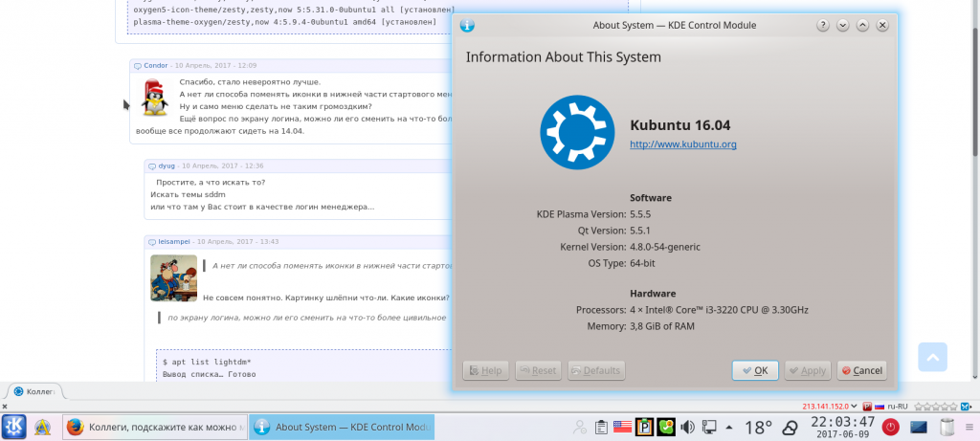
Task: Click 'Information About This System' heading
Action: tap(563, 57)
